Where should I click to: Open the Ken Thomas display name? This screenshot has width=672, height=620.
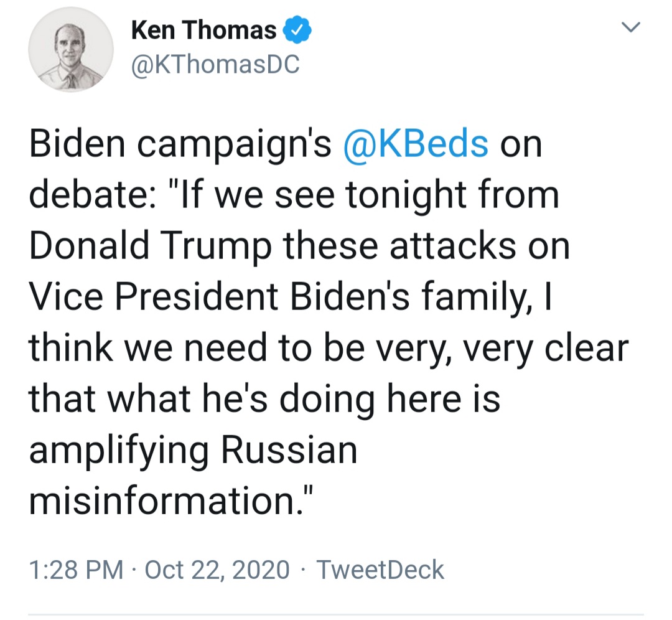coord(203,30)
